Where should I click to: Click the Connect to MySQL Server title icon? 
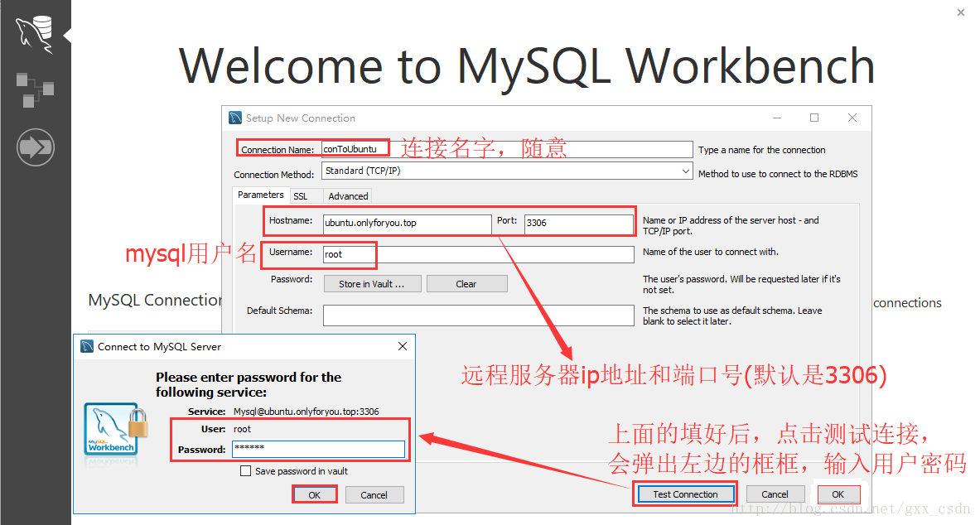[x=87, y=346]
